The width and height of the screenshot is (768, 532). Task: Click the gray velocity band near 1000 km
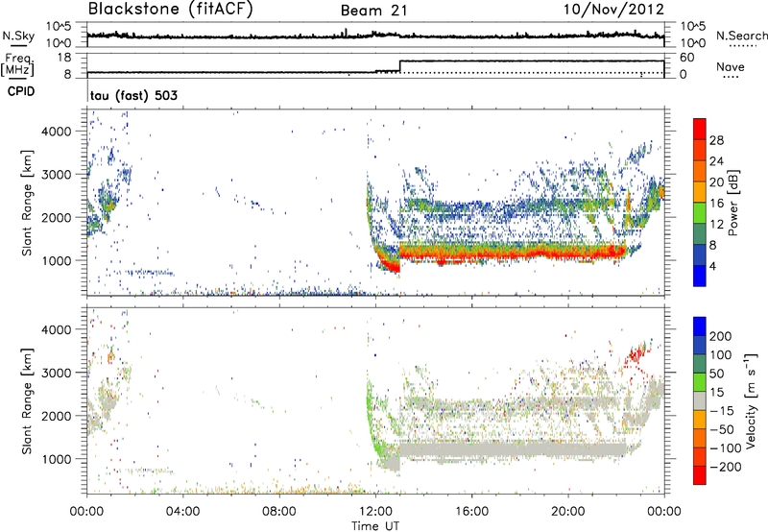click(512, 449)
